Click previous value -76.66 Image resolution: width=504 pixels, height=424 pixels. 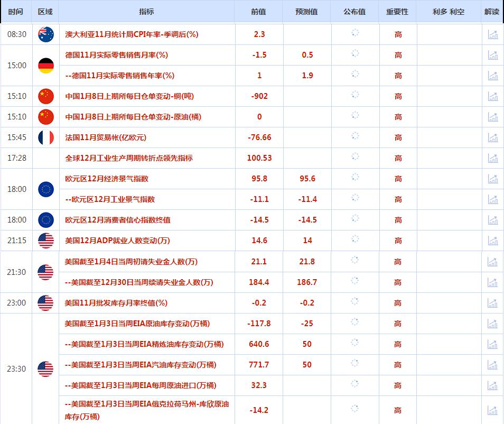[x=259, y=137]
